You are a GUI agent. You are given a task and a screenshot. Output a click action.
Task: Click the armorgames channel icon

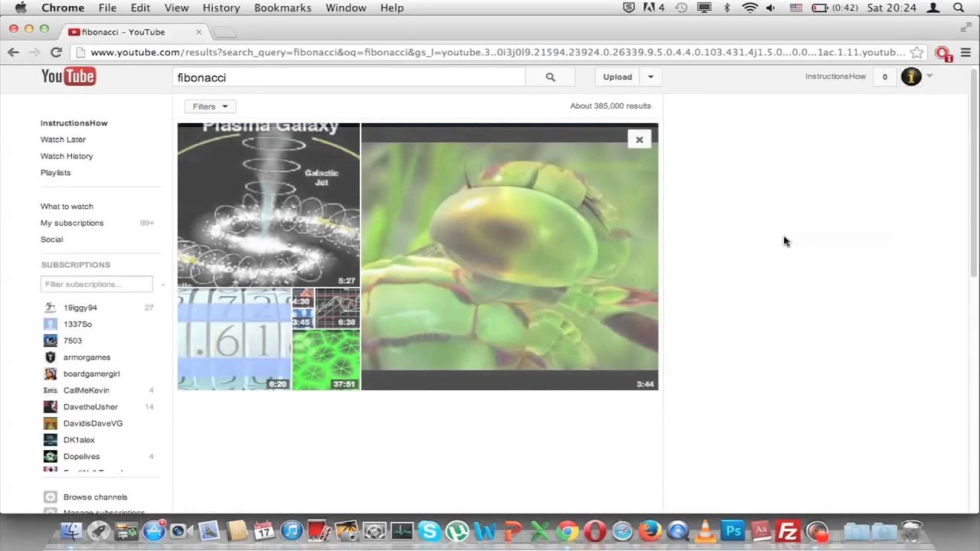(x=50, y=357)
